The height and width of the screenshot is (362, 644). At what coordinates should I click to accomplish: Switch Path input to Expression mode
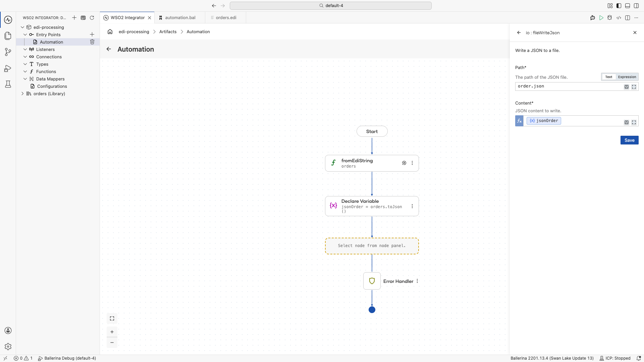(627, 77)
